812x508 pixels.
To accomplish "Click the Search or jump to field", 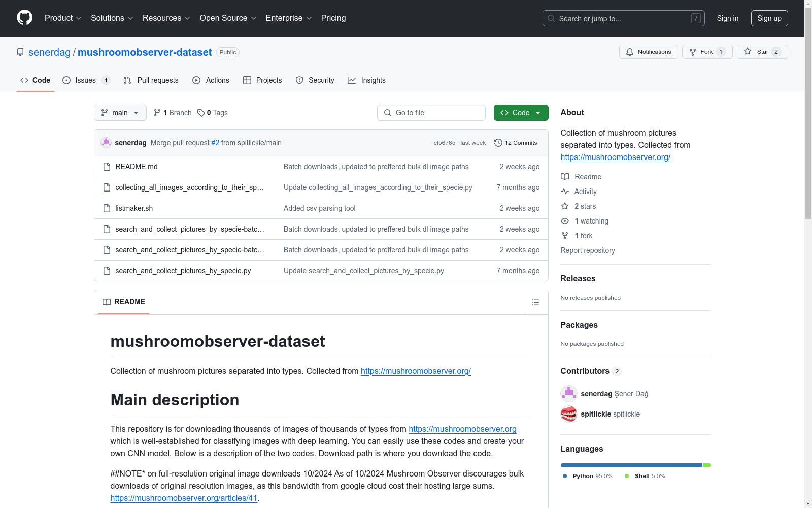I will click(x=624, y=18).
